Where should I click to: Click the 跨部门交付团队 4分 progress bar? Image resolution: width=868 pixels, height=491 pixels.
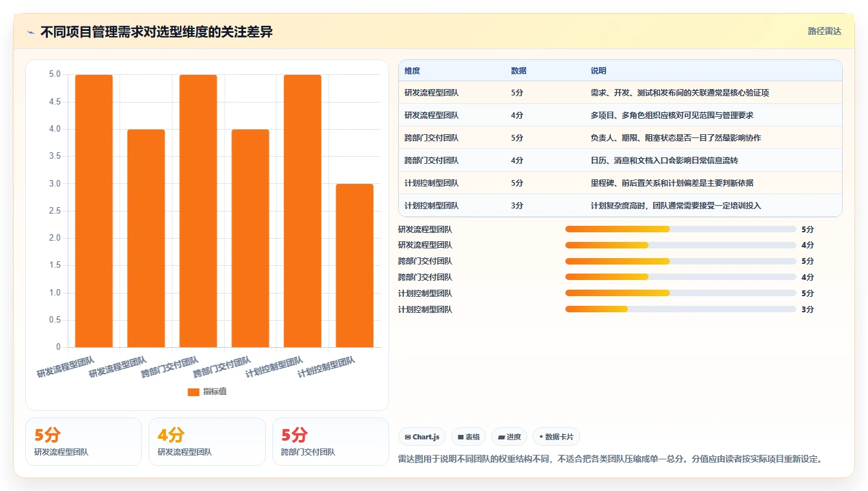click(x=681, y=277)
